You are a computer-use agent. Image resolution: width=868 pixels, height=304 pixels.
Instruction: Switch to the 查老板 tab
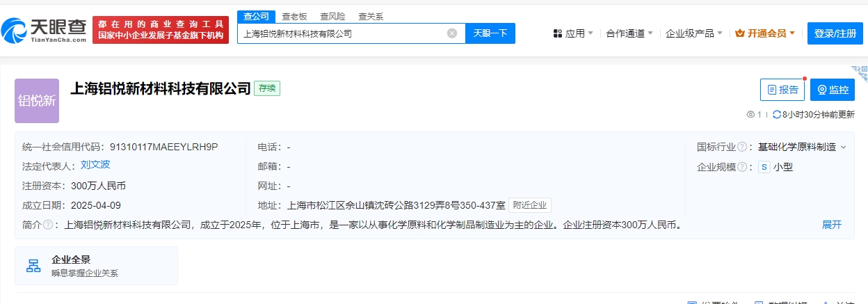click(x=294, y=16)
